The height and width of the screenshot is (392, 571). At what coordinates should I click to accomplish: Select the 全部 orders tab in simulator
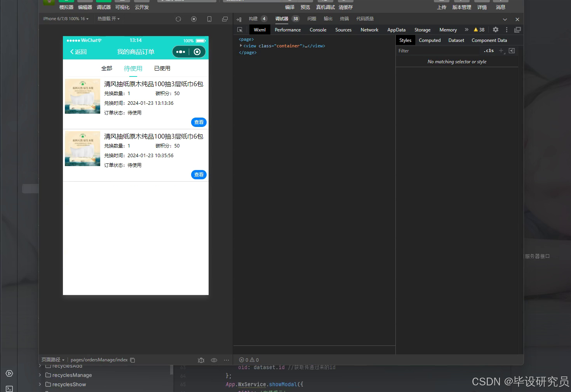(107, 68)
